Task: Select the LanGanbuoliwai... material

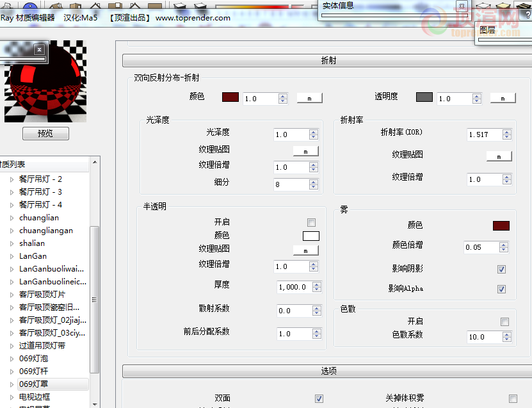Action: 51,269
